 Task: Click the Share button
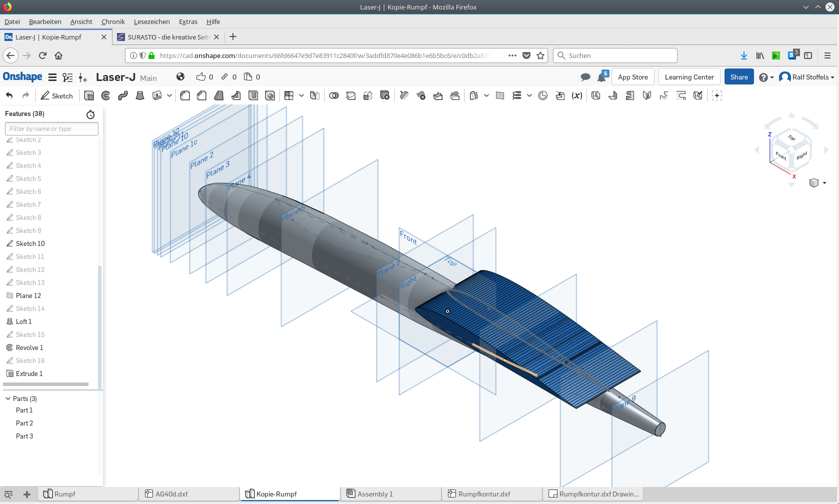pyautogui.click(x=738, y=77)
